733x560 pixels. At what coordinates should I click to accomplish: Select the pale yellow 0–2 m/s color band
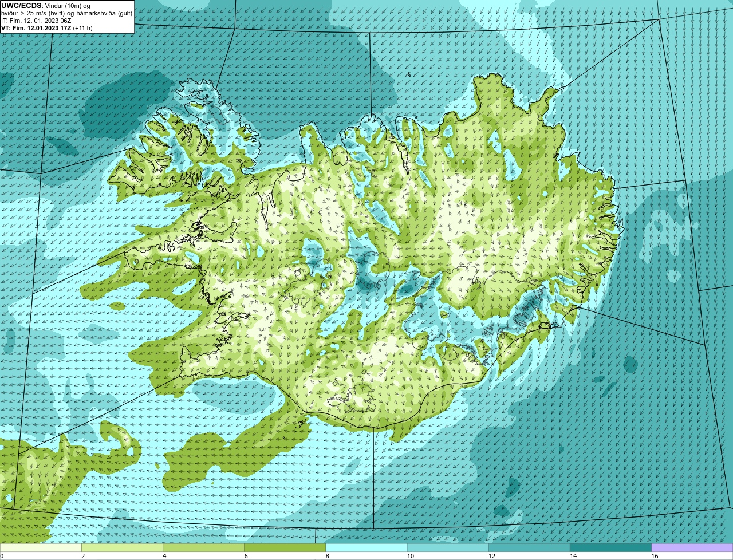pyautogui.click(x=41, y=547)
